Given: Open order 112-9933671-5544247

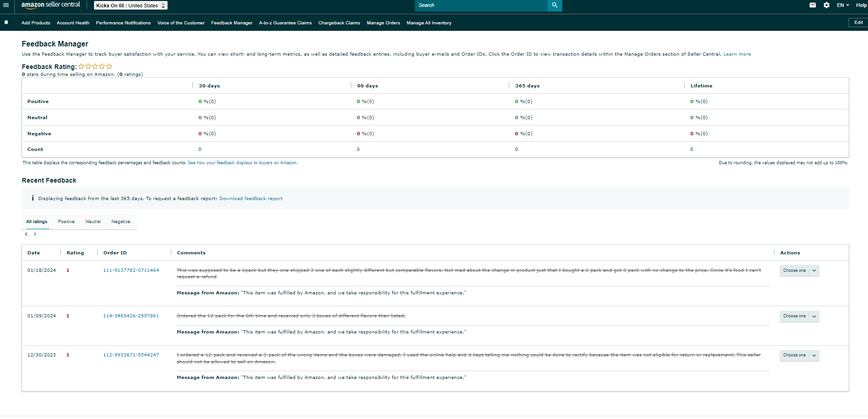Looking at the screenshot, I should coord(131,355).
